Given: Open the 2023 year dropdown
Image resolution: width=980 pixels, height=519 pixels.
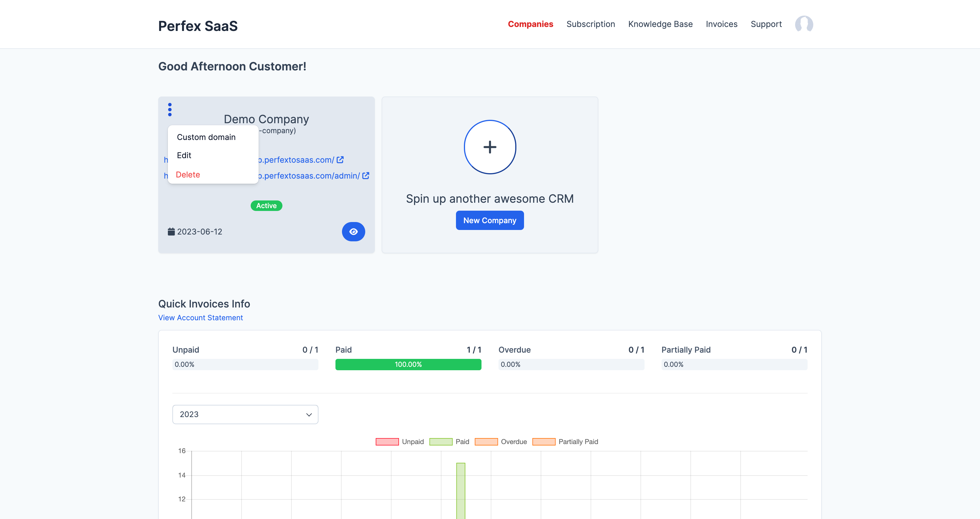Looking at the screenshot, I should click(245, 414).
